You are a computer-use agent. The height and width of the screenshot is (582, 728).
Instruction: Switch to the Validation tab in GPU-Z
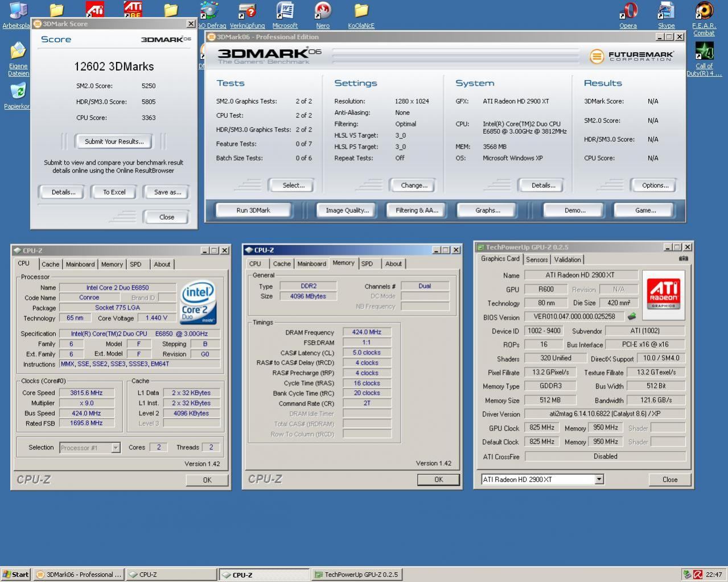[567, 259]
